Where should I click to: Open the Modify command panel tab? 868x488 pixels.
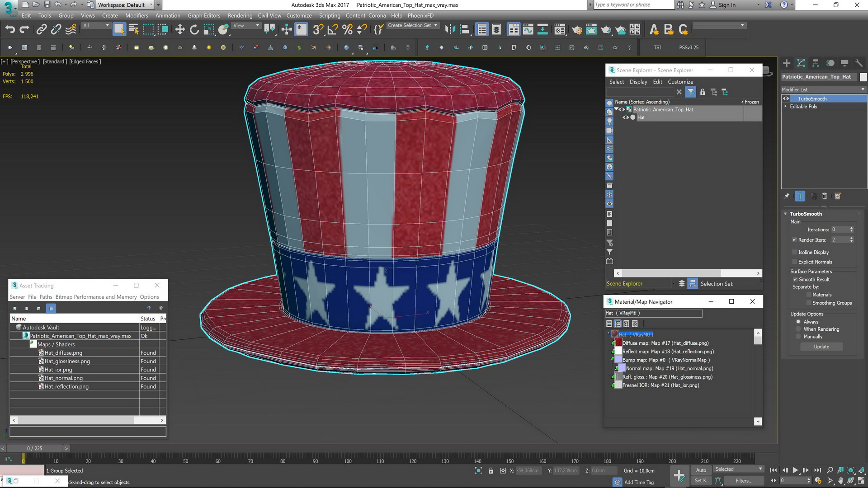(x=801, y=63)
